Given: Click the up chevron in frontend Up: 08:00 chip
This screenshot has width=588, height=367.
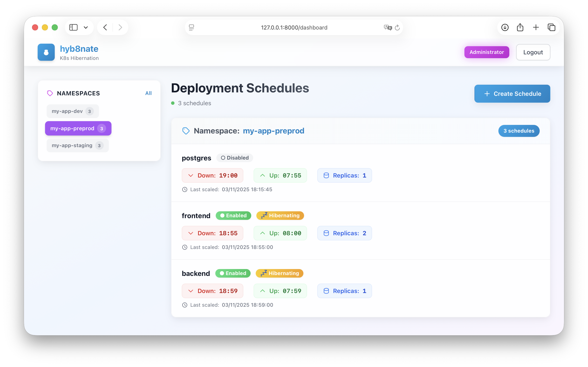Looking at the screenshot, I should click(x=262, y=233).
